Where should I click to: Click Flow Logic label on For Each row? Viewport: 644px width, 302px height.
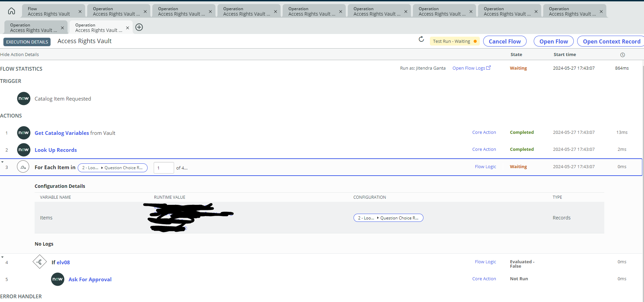pos(486,166)
